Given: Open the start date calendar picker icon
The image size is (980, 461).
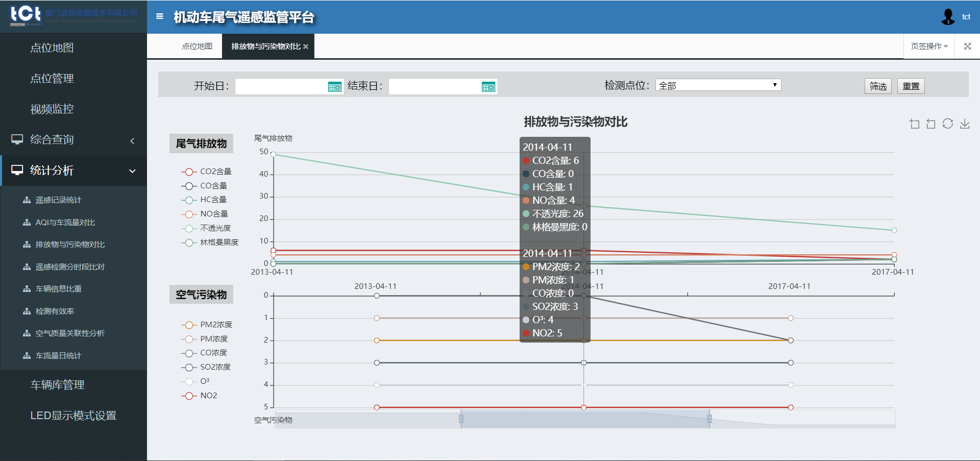Looking at the screenshot, I should (x=335, y=87).
